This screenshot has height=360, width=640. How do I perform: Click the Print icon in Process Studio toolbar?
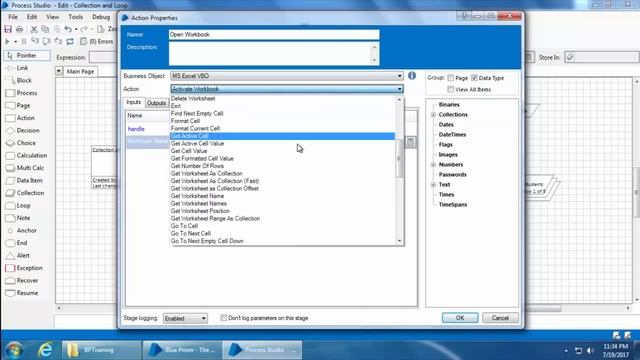pos(19,29)
